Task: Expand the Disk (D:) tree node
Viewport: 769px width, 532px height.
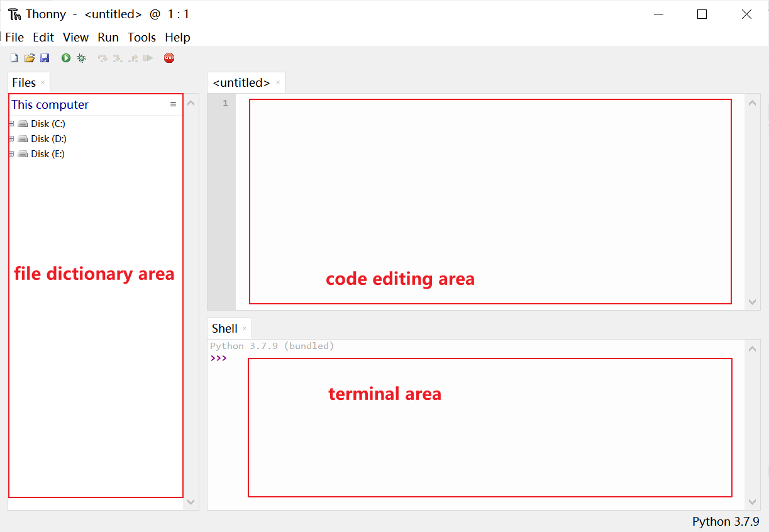Action: [x=11, y=138]
